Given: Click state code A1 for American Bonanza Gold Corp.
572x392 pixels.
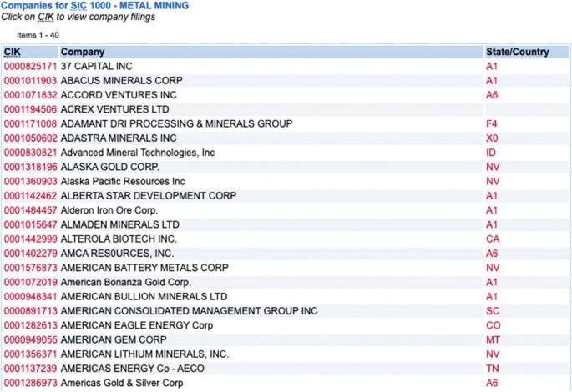Looking at the screenshot, I should coord(491,283).
